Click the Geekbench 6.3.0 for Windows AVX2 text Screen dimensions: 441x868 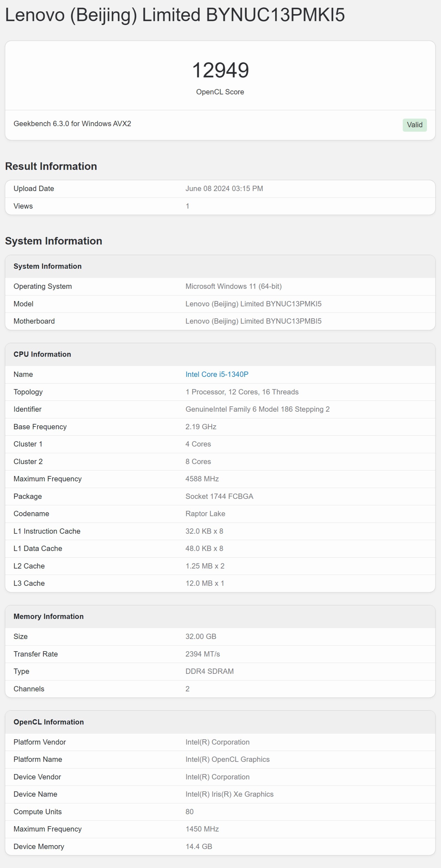pyautogui.click(x=72, y=124)
